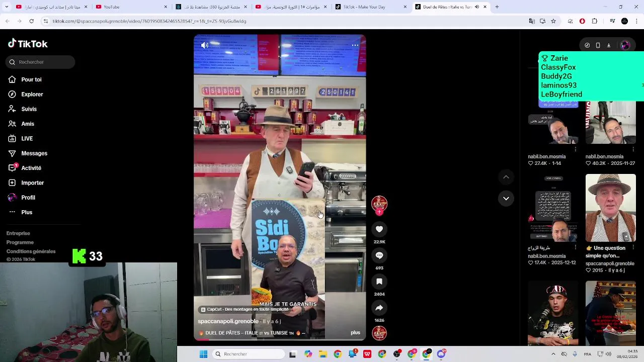Switch to the YouTube tab
Screen dimensions: 644x362
tap(131, 7)
